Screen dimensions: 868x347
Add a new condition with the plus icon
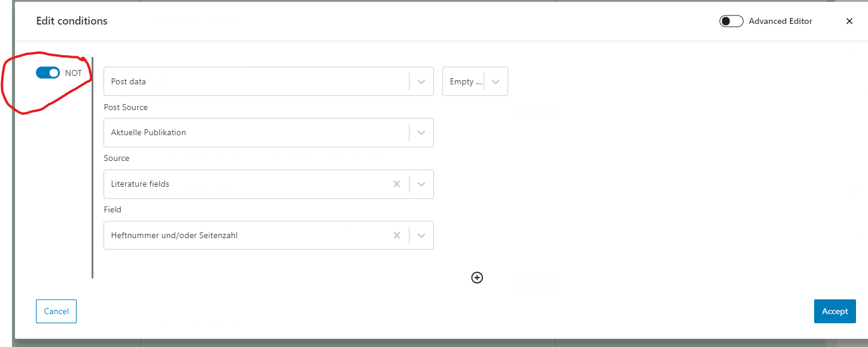pos(477,278)
